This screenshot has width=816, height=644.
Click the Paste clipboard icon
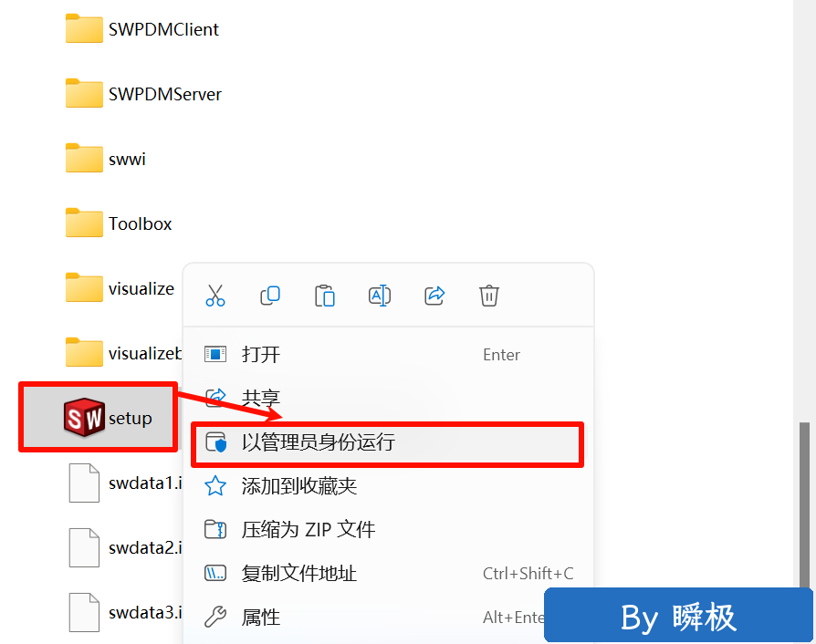(325, 296)
